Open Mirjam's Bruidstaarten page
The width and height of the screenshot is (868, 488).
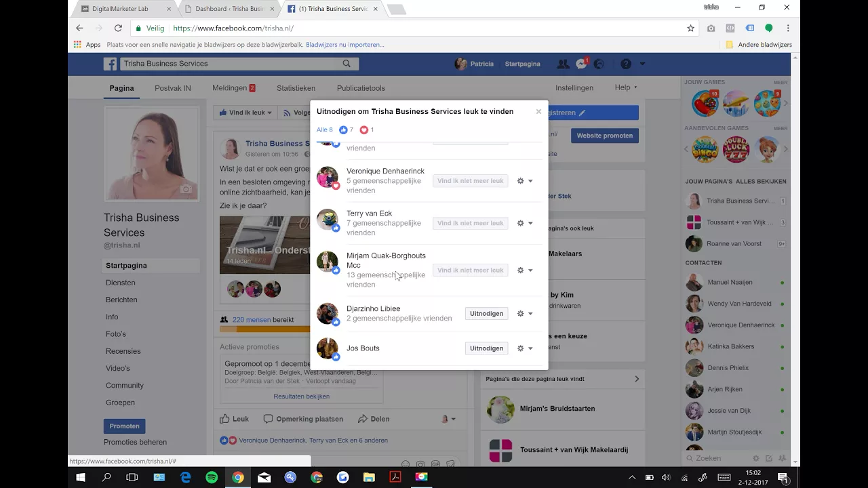point(557,409)
